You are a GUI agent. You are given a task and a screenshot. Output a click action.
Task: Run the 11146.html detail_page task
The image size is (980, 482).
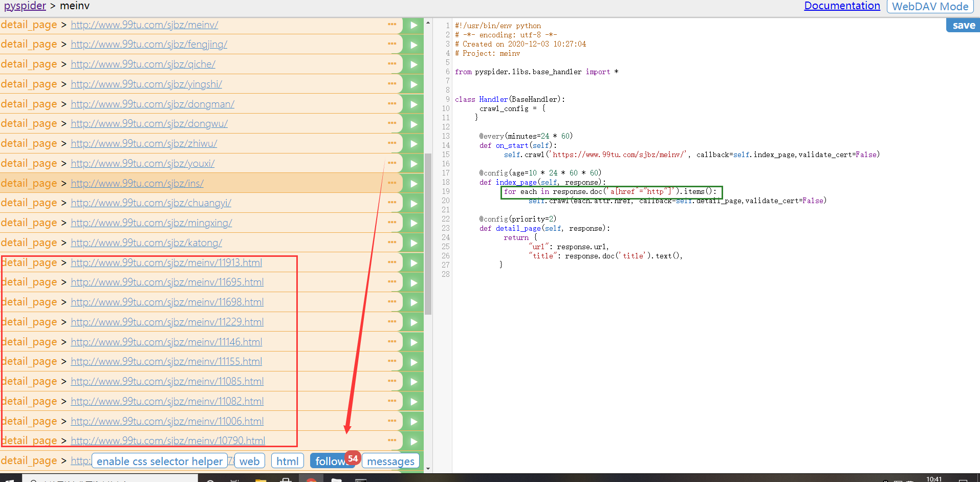pos(413,342)
